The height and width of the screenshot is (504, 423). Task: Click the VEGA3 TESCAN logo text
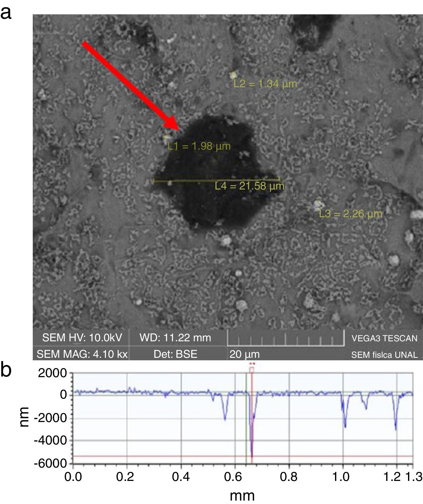click(x=384, y=338)
